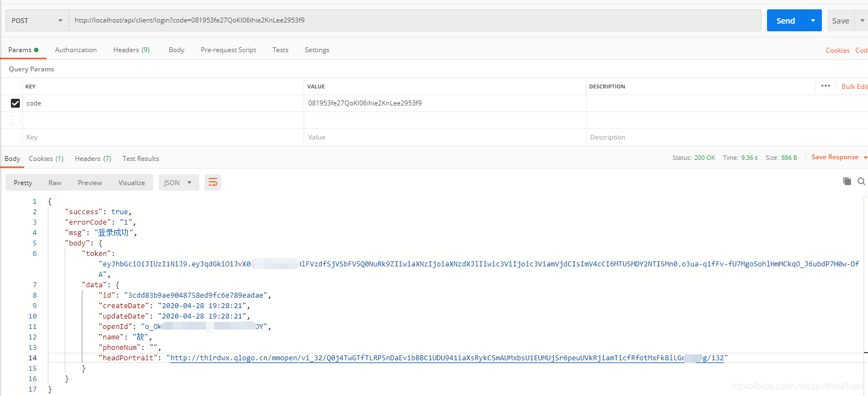Toggle the wrap lines icon in response toolbar
Image resolution: width=868 pixels, height=396 pixels.
(213, 182)
